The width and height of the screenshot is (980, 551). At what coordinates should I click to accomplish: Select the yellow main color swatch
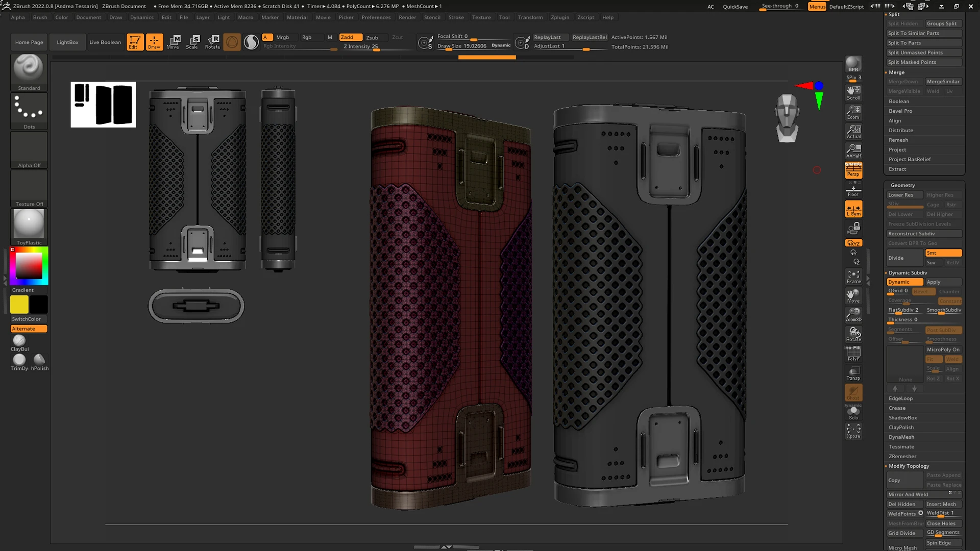(x=19, y=305)
